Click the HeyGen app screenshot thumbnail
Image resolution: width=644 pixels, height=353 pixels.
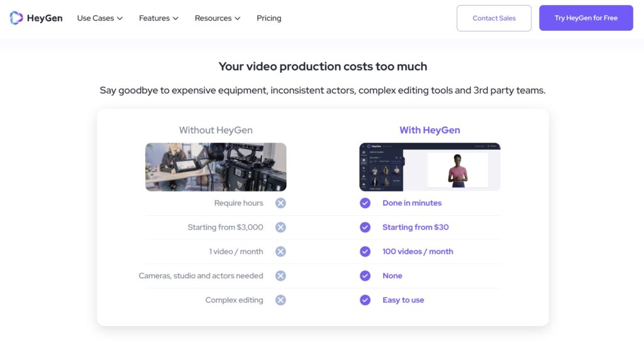click(430, 167)
